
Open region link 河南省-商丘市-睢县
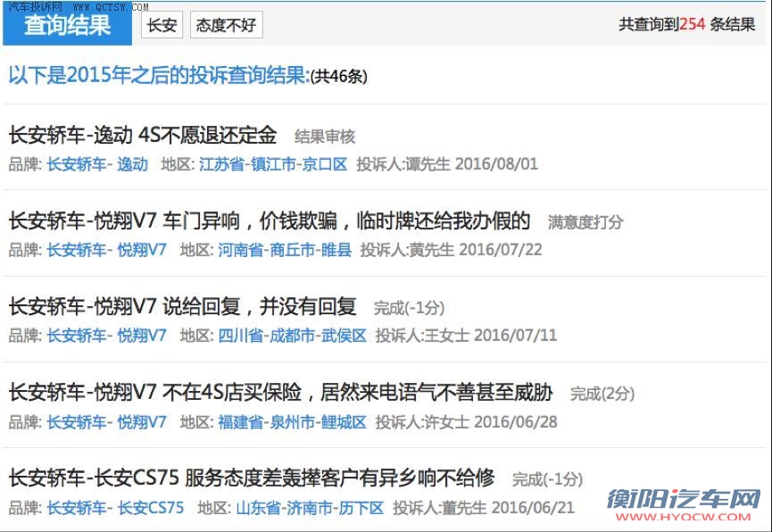pos(285,250)
